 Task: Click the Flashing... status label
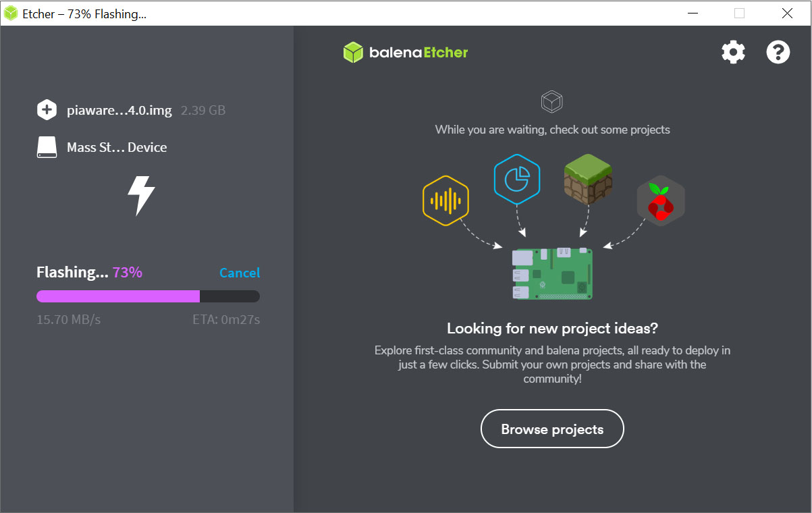pyautogui.click(x=72, y=272)
